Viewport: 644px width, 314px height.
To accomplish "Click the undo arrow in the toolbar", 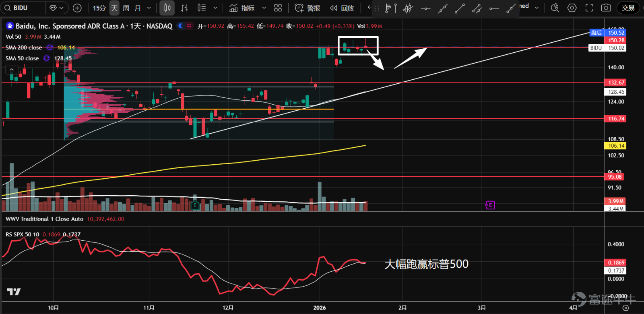I will point(370,7).
